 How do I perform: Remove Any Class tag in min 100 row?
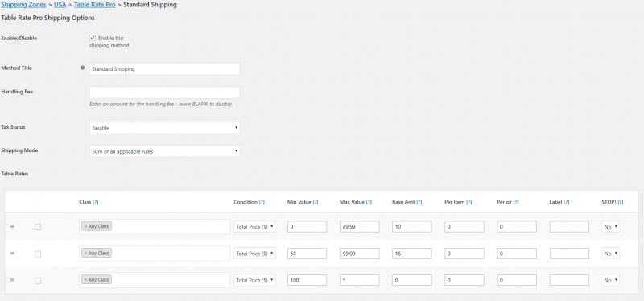click(85, 279)
